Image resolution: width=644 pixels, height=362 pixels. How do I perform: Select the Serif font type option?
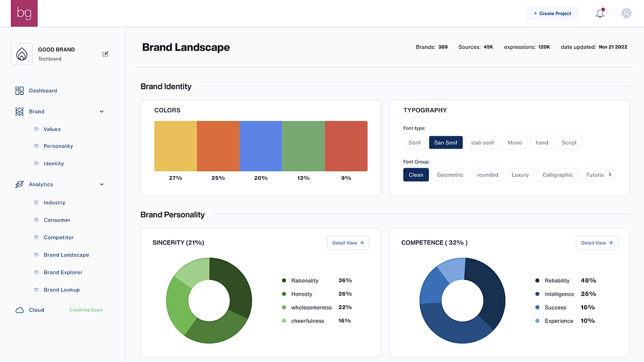click(415, 142)
